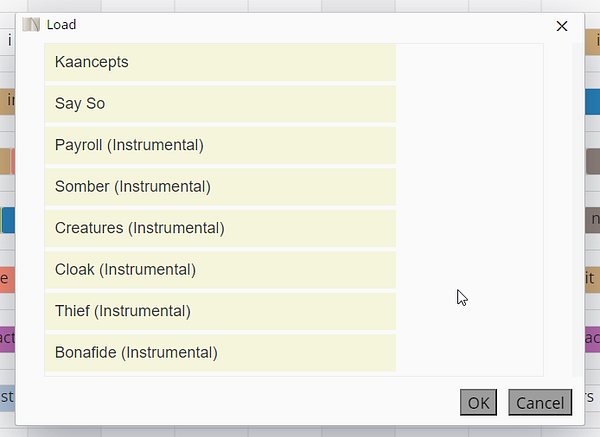Confirm the Load dialog with OK

tap(478, 402)
